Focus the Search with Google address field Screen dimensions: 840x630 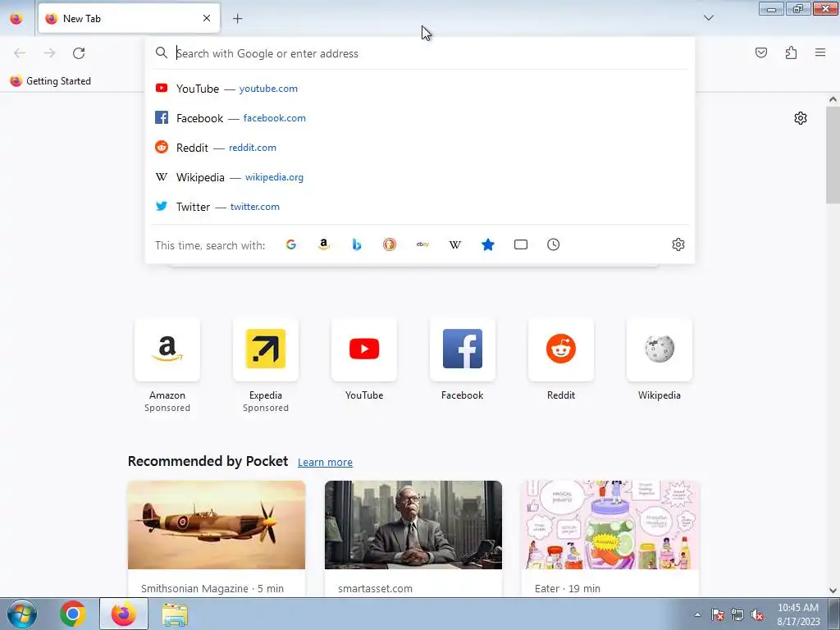[420, 53]
